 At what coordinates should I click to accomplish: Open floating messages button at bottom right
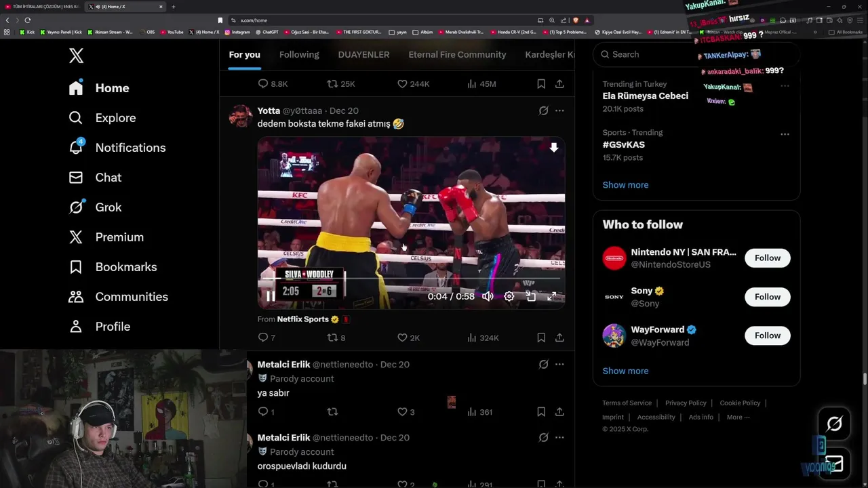[x=834, y=464]
